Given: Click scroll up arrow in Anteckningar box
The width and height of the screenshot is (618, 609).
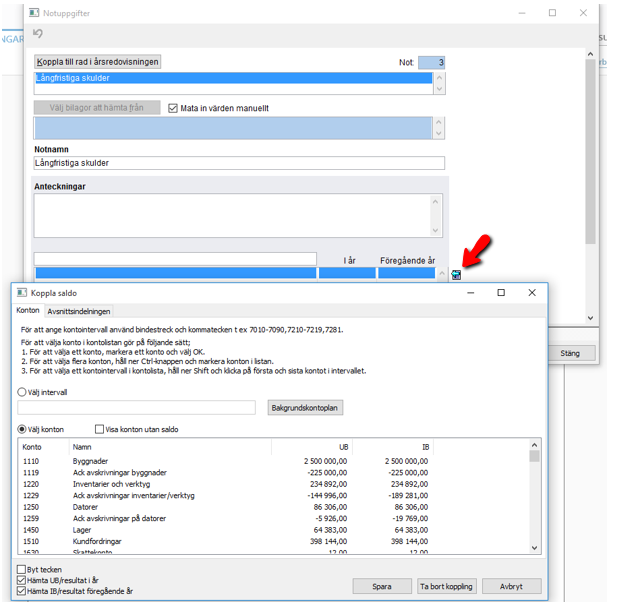Looking at the screenshot, I should [x=436, y=202].
